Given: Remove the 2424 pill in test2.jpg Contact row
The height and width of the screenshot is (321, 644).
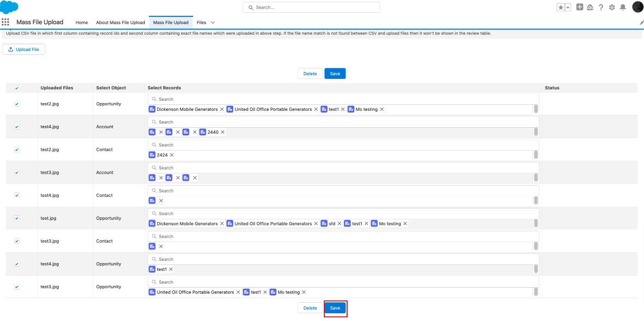Looking at the screenshot, I should pyautogui.click(x=172, y=155).
